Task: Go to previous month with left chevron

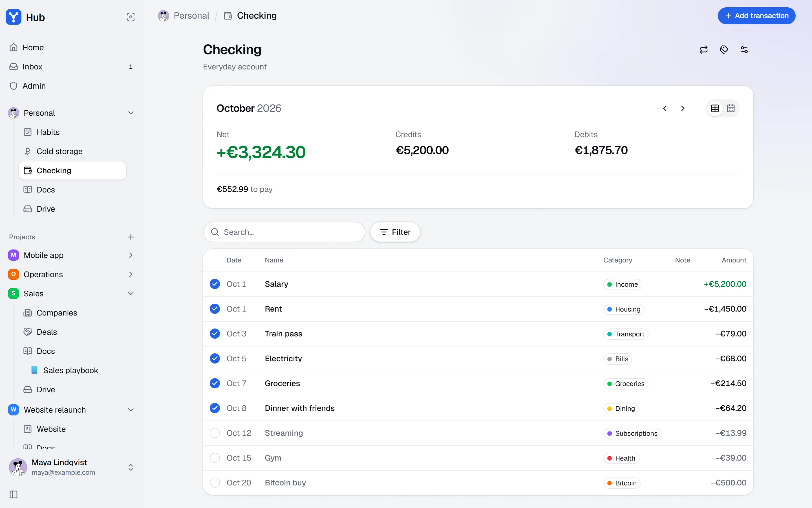Action: pyautogui.click(x=665, y=108)
